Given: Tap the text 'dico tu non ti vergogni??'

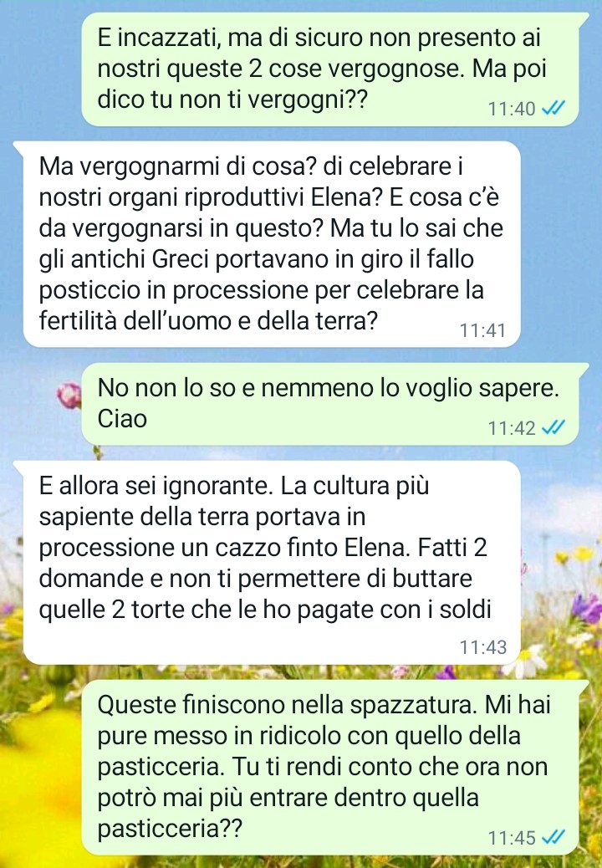Looking at the screenshot, I should click(x=232, y=100).
